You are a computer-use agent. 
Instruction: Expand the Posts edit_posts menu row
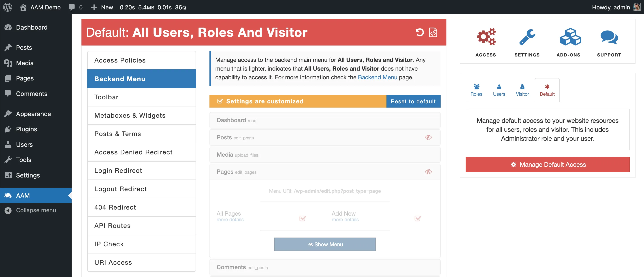click(325, 137)
